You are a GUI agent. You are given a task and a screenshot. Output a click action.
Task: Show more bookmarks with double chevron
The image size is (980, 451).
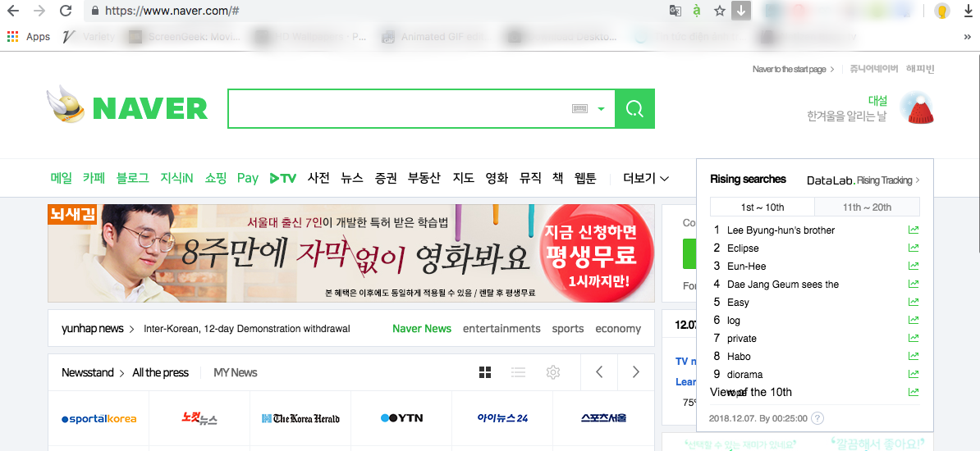(x=968, y=37)
